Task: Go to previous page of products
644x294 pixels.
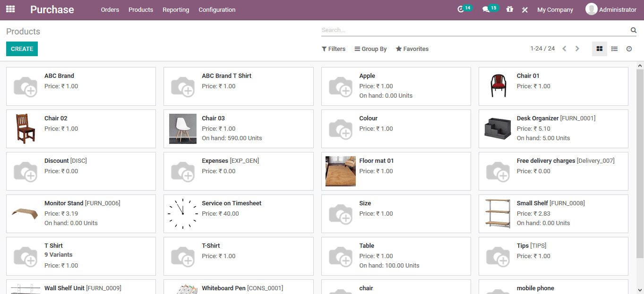Action: click(x=564, y=48)
